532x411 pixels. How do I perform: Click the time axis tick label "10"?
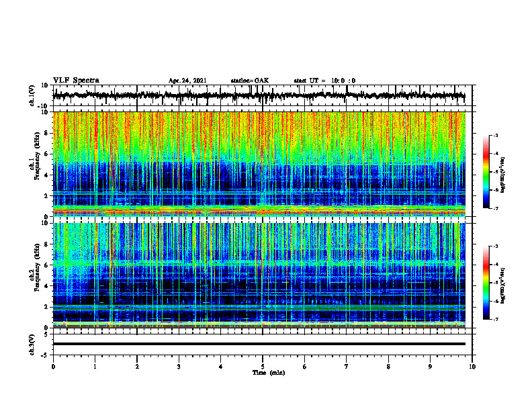[472, 367]
